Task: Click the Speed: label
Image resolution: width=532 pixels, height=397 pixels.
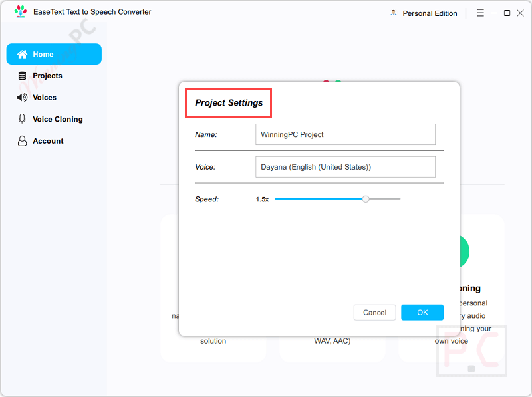Action: (207, 199)
